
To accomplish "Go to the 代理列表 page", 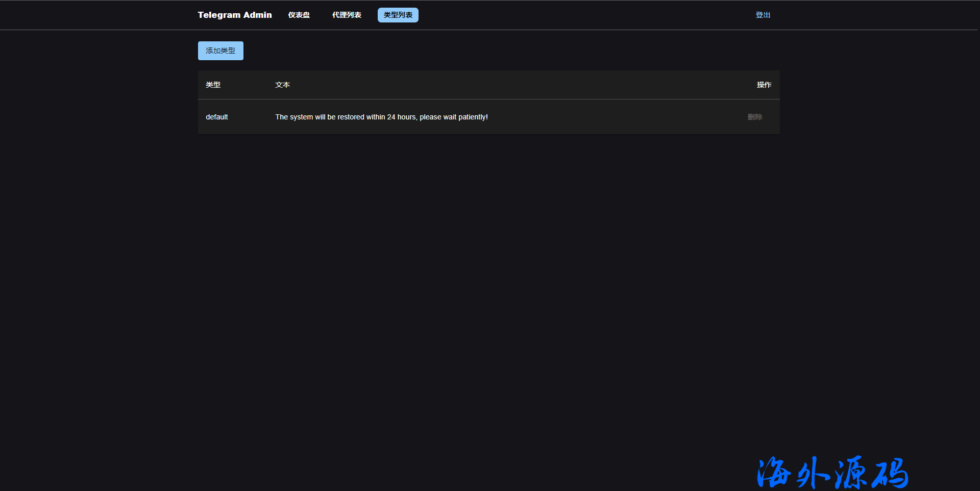I will coord(347,15).
